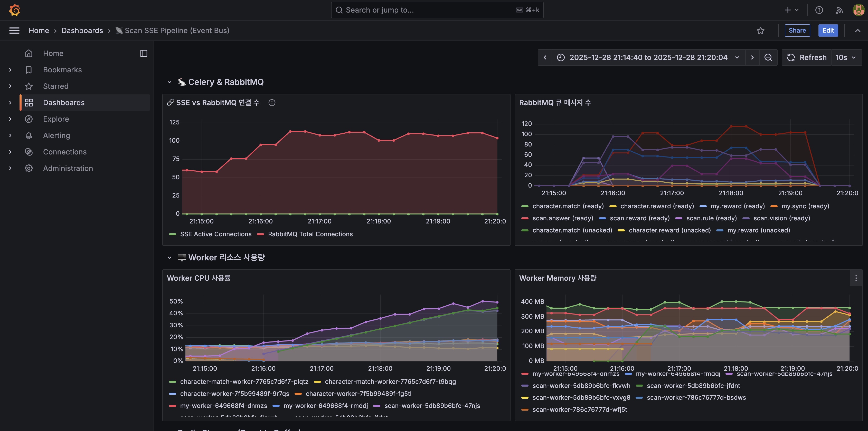Toggle RabbitMQ Total Connections legend series

(x=310, y=234)
